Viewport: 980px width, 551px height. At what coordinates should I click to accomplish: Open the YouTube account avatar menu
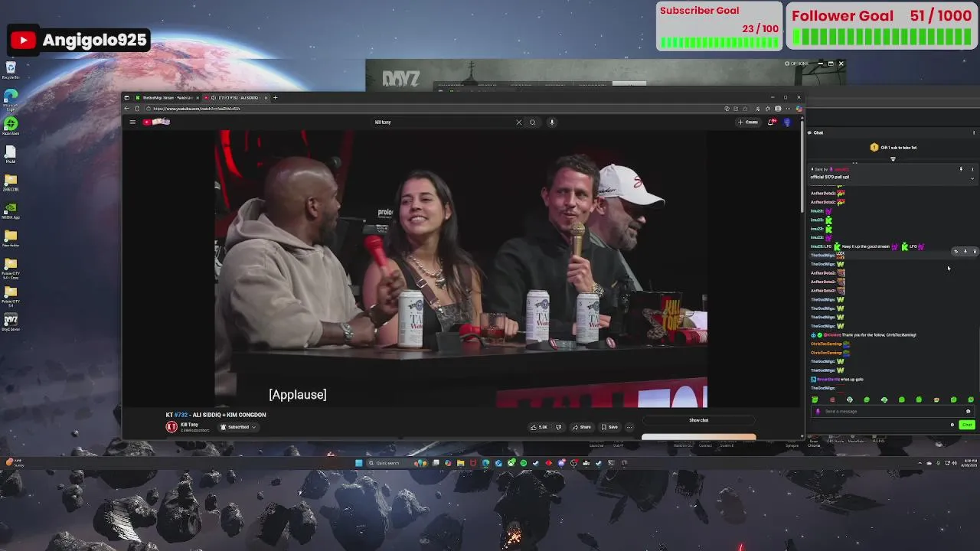(787, 122)
